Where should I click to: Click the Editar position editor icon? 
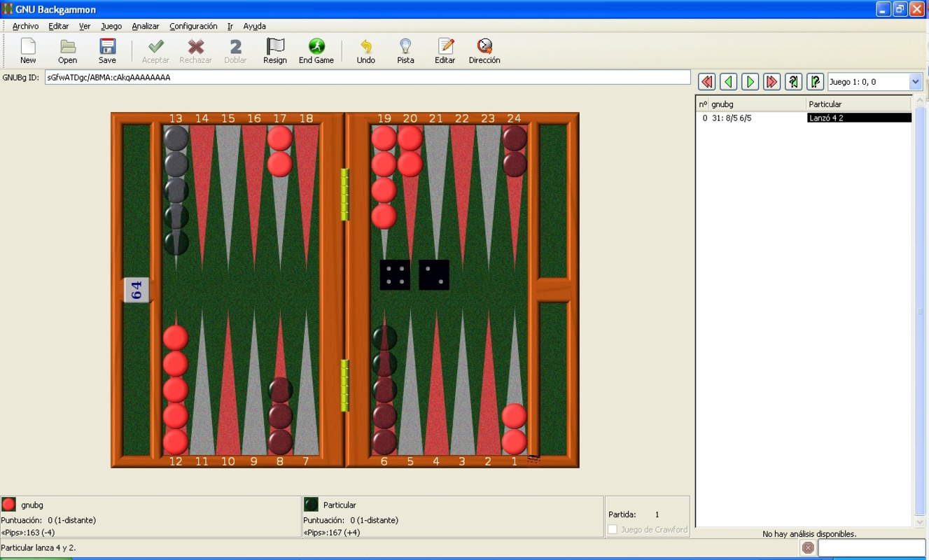coord(445,49)
